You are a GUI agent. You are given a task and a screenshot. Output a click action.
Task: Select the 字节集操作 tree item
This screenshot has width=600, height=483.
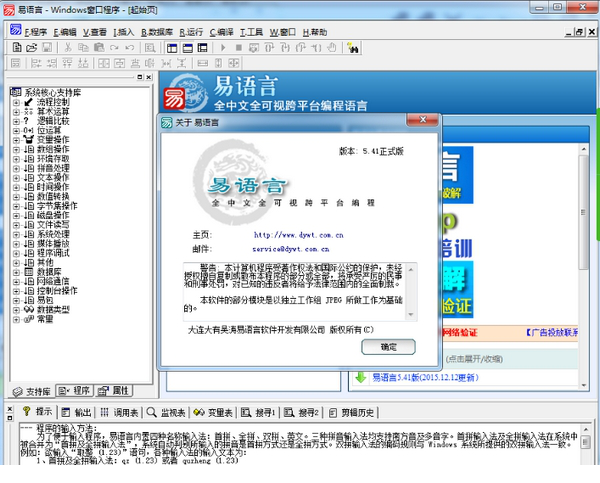click(x=57, y=206)
